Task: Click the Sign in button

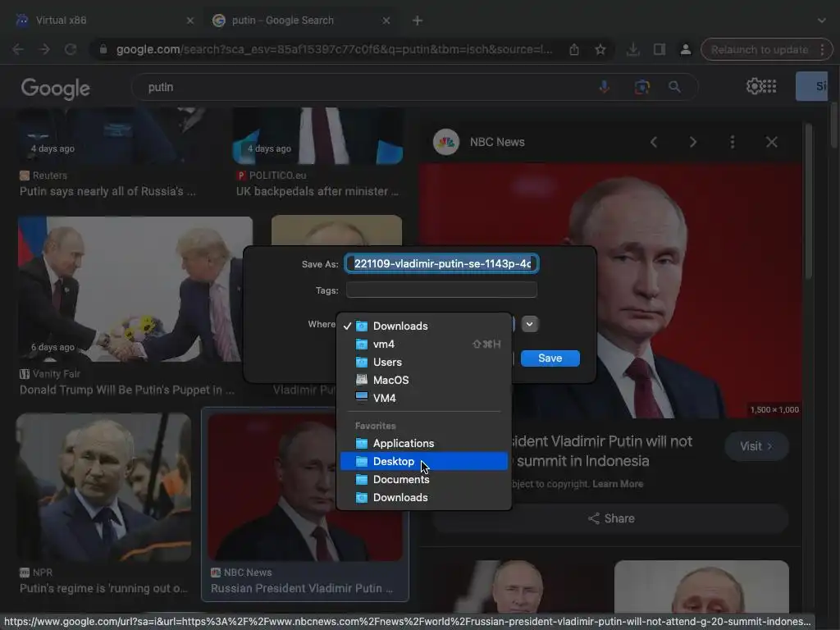Action: 811,86
